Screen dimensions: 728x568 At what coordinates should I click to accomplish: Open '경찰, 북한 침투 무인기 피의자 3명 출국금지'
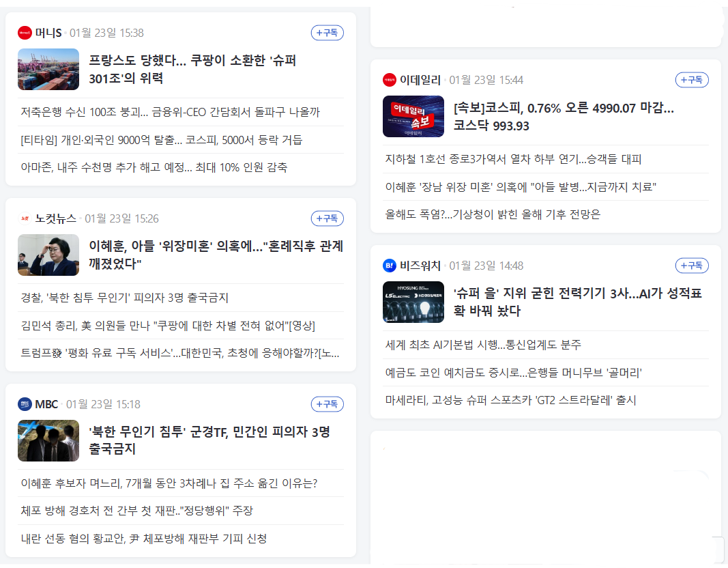click(124, 298)
